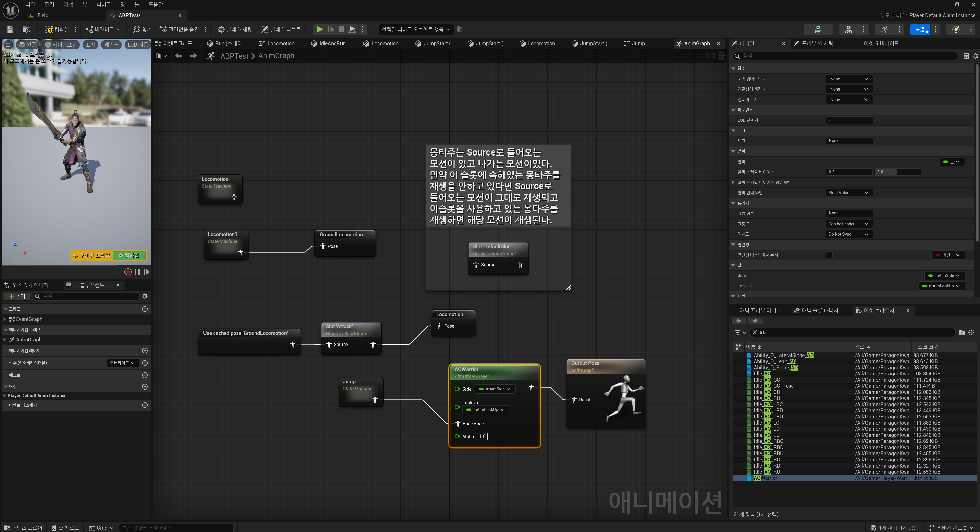Image resolution: width=980 pixels, height=532 pixels.
Task: Open the Can be Leader group role dropdown
Action: tap(848, 224)
